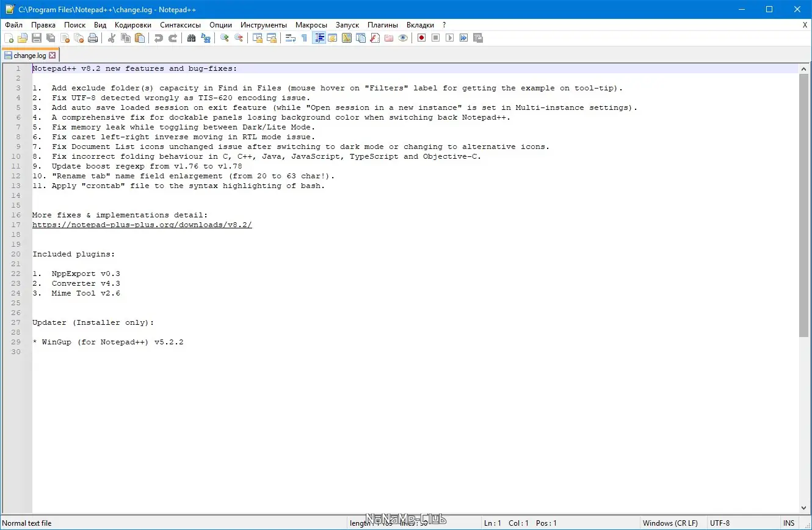Click the vertical scrollbar thumb
This screenshot has height=530, width=812.
[x=803, y=205]
